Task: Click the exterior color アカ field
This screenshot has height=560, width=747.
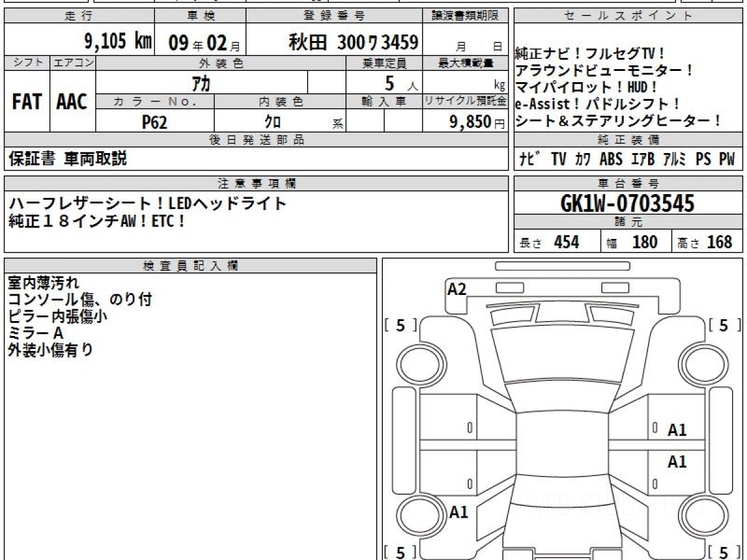Action: tap(202, 83)
